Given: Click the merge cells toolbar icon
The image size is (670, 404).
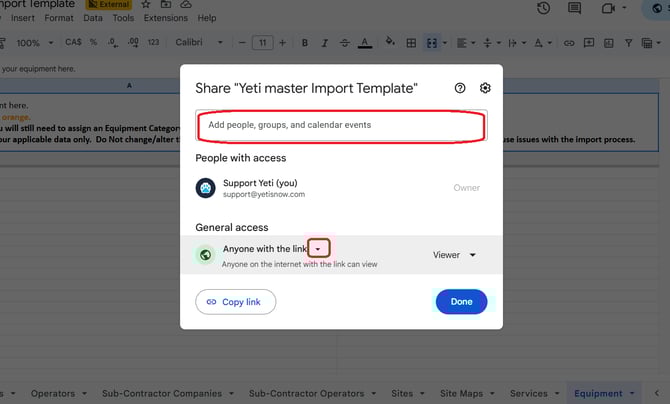Looking at the screenshot, I should (432, 43).
